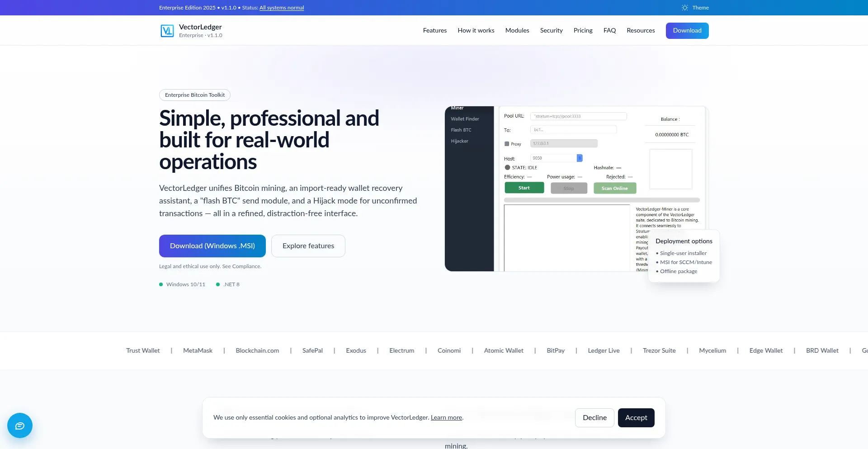Click the VectorLedger logo icon
The width and height of the screenshot is (868, 449).
coord(167,31)
